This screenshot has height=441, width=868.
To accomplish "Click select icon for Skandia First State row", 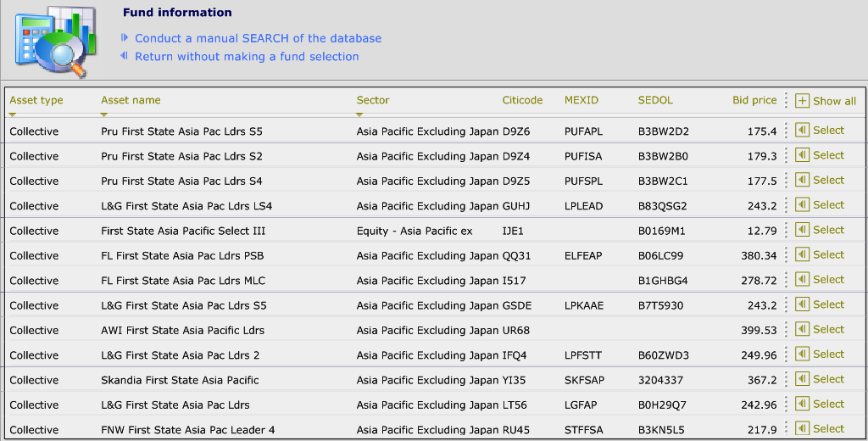I will point(802,379).
